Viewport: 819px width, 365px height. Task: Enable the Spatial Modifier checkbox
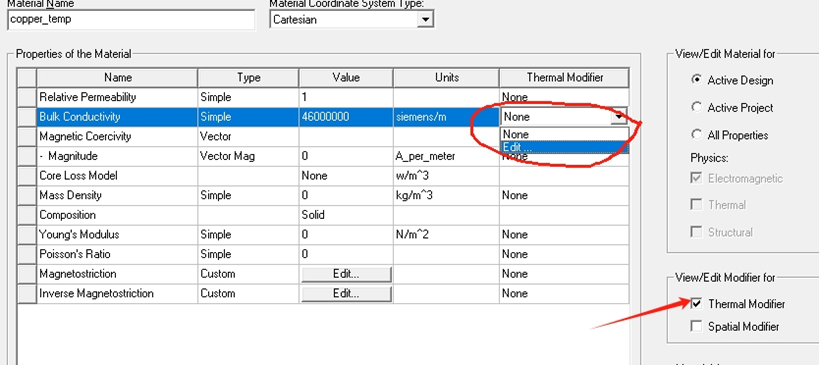click(696, 326)
